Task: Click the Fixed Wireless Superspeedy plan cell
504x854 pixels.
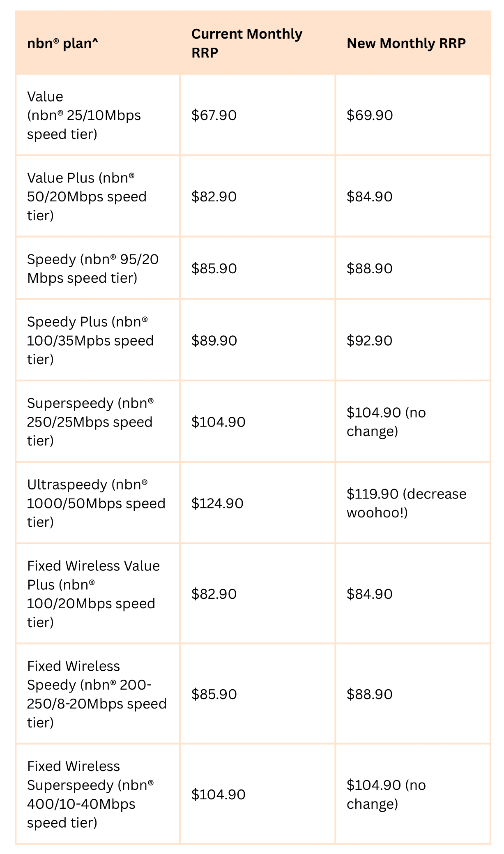Action: (x=98, y=794)
